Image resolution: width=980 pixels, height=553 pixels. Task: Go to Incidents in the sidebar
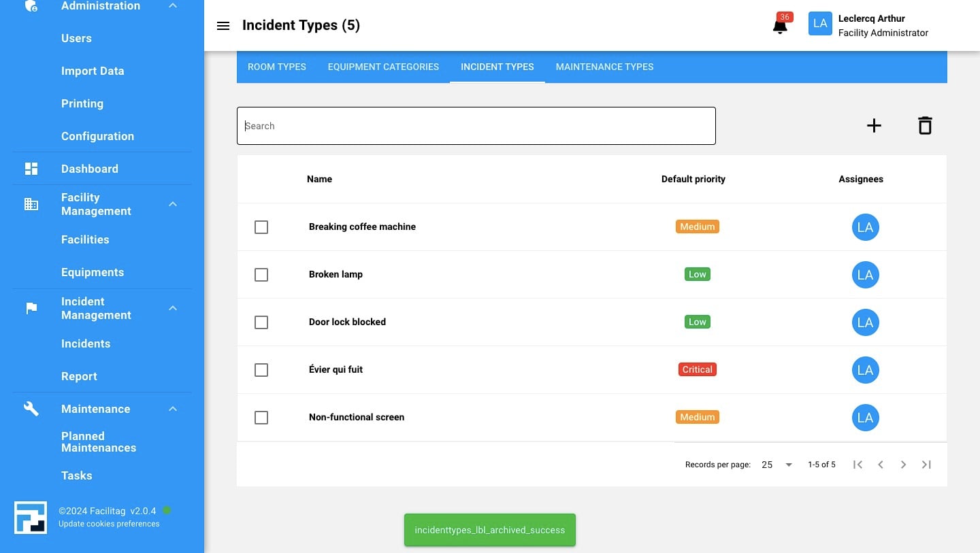click(86, 343)
